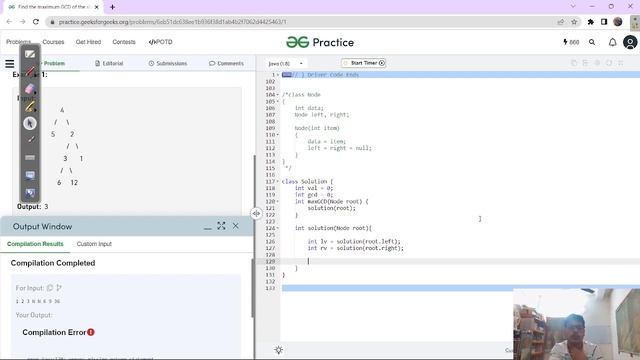Screen dimensions: 640x360
Task: Open the POTD link
Action: coord(160,42)
